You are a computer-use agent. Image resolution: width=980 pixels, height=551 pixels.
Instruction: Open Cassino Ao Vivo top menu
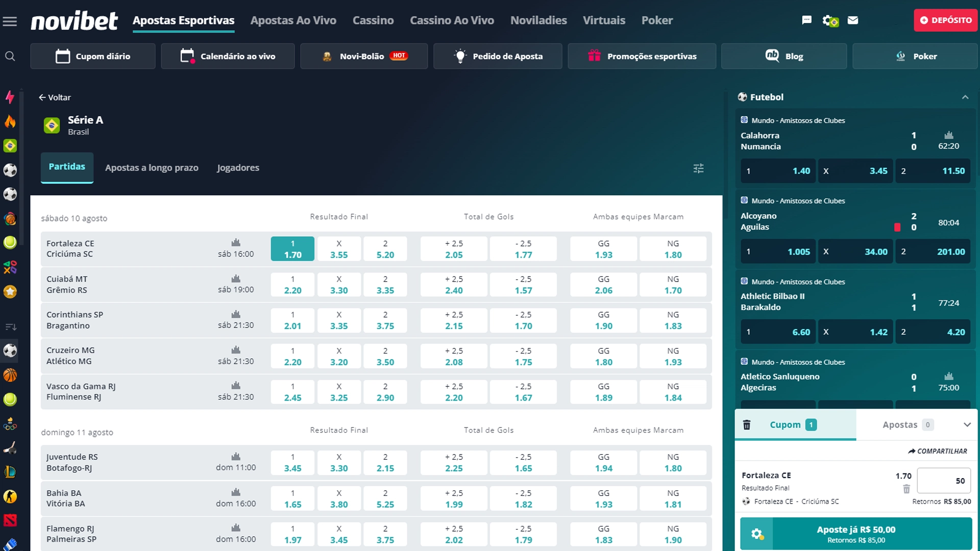coord(452,20)
